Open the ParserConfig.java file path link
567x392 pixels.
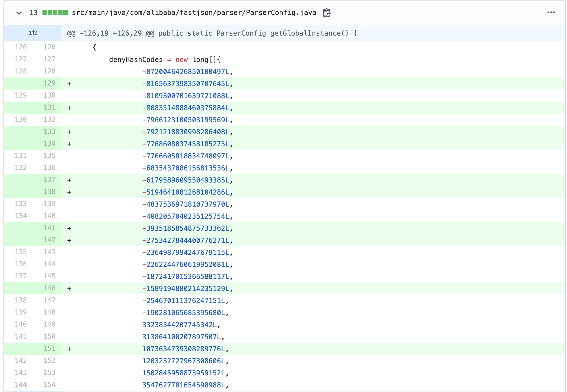[194, 13]
